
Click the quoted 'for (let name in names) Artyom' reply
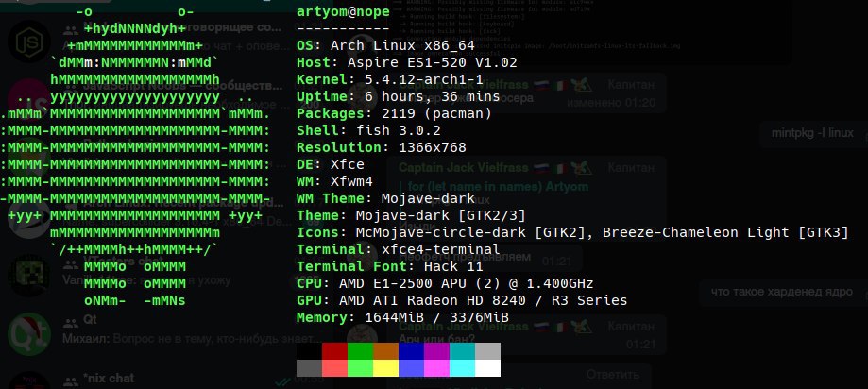tap(493, 187)
